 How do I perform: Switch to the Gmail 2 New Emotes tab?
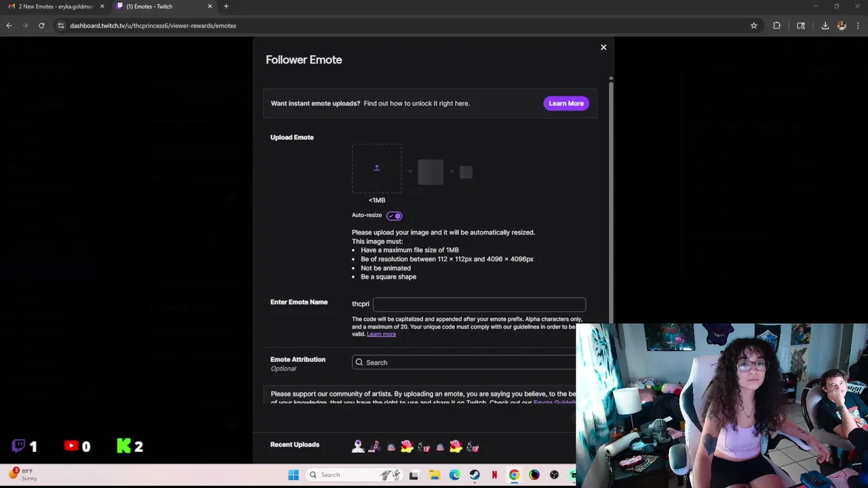57,6
